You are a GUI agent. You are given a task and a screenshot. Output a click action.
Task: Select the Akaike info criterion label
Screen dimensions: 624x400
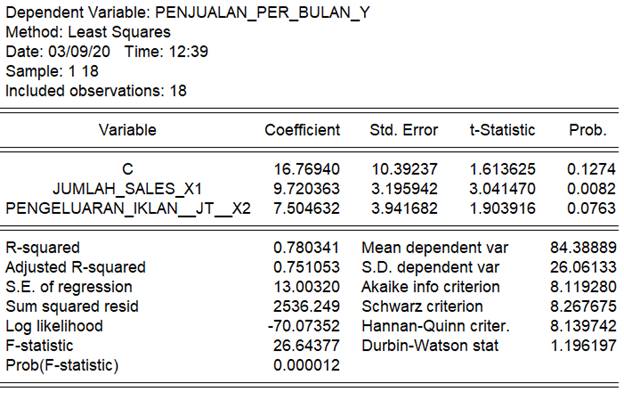click(434, 286)
